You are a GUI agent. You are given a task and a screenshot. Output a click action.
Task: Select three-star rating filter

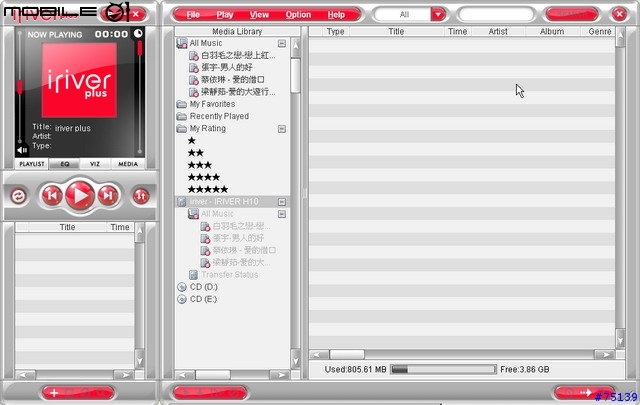pyautogui.click(x=200, y=165)
